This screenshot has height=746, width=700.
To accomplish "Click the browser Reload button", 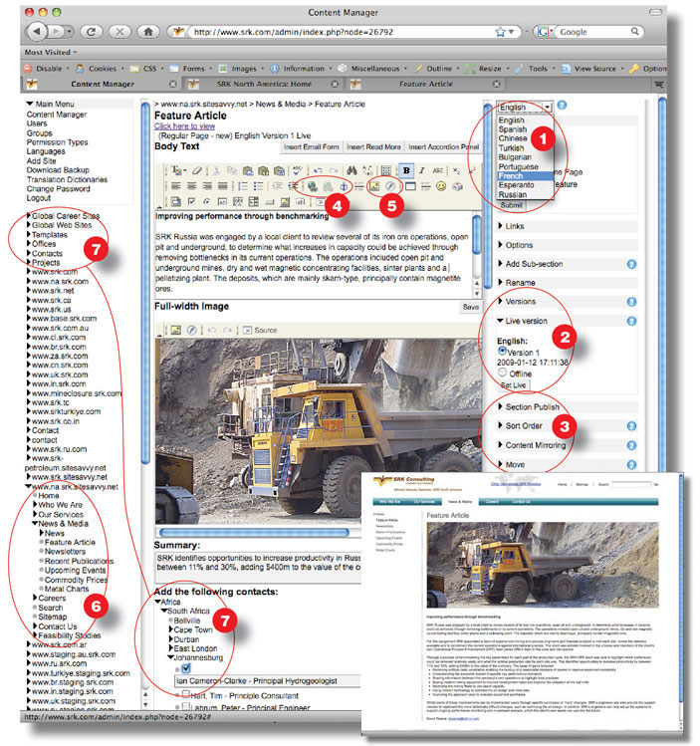I will pos(92,32).
